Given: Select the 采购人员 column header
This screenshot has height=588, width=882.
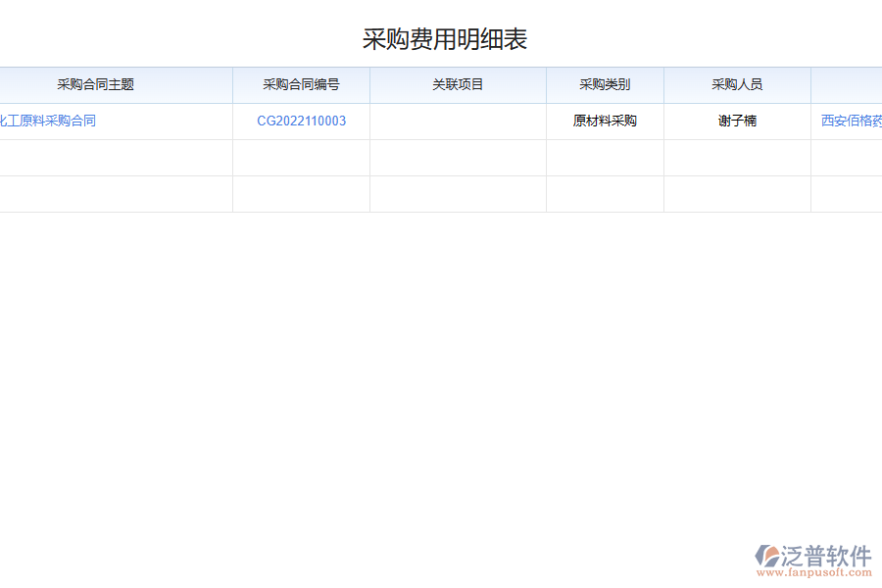Looking at the screenshot, I should [737, 84].
